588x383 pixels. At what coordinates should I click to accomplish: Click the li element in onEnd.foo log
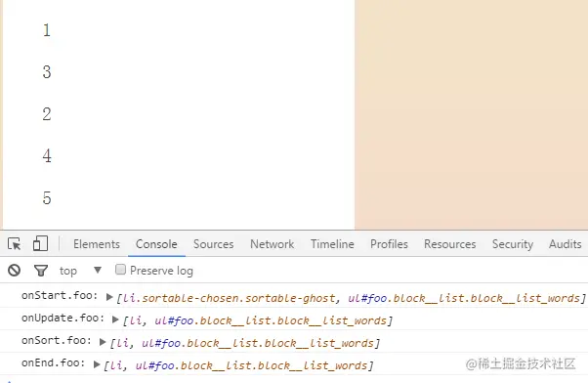click(116, 365)
